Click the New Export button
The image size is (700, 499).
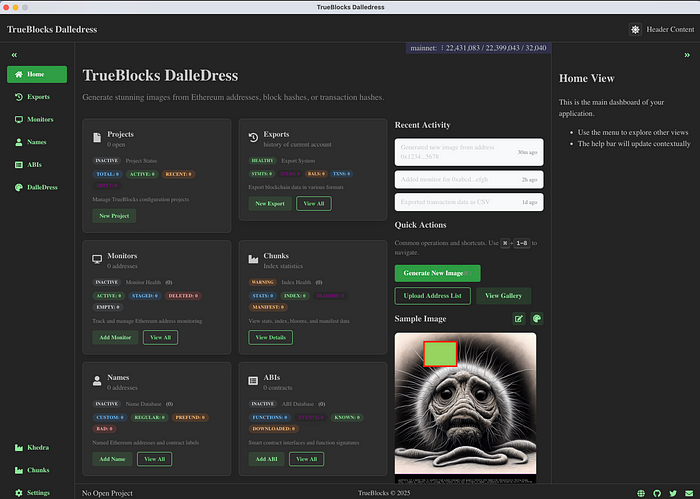tap(270, 204)
